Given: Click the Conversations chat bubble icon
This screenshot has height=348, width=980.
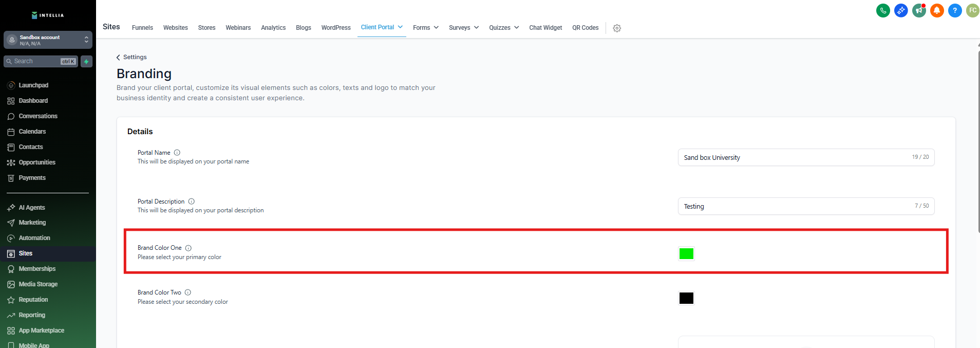Looking at the screenshot, I should coord(11,116).
